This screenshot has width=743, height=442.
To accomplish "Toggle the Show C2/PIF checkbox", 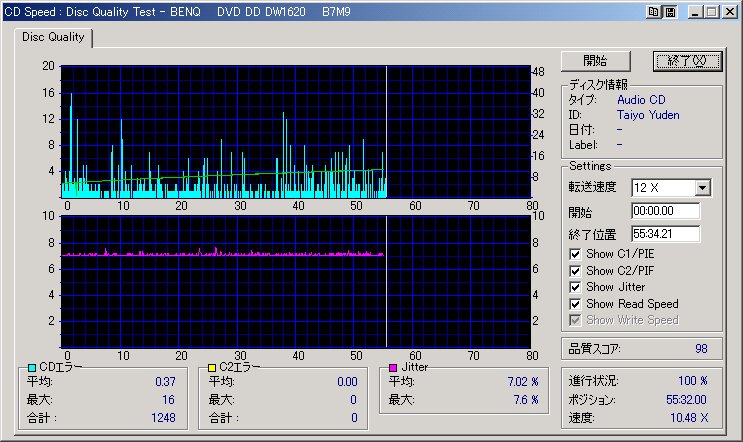I will click(574, 270).
